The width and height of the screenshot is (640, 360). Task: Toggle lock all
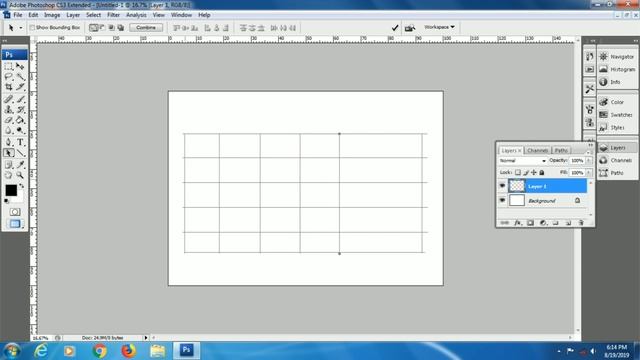point(542,173)
